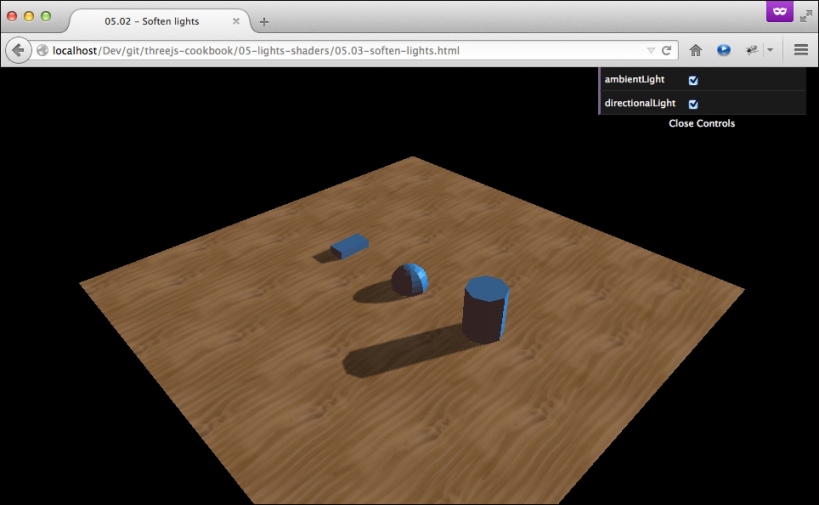Open the Firefox home page icon

click(x=695, y=50)
